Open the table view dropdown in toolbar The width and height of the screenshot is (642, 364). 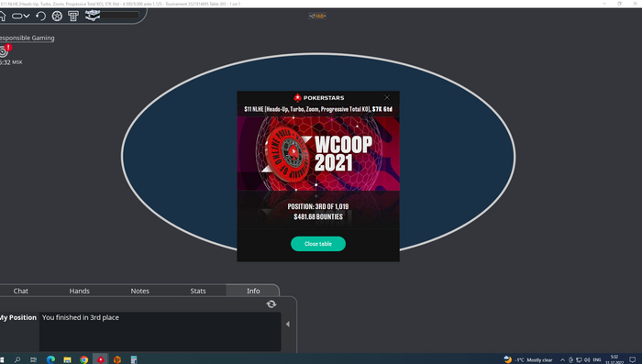20,16
